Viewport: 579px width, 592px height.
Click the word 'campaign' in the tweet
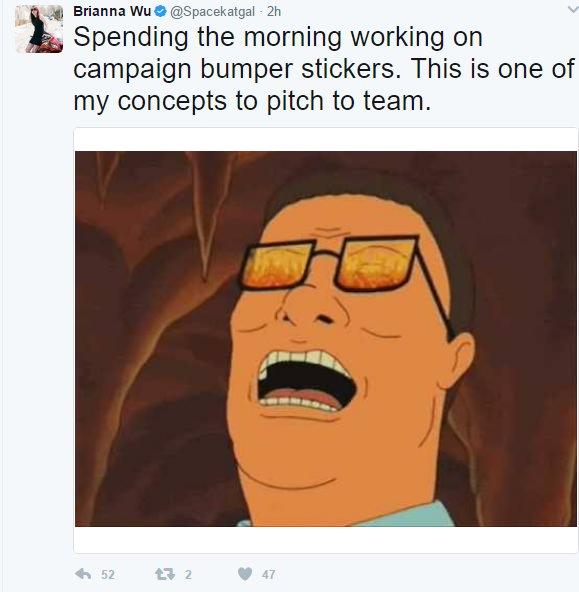click(132, 71)
